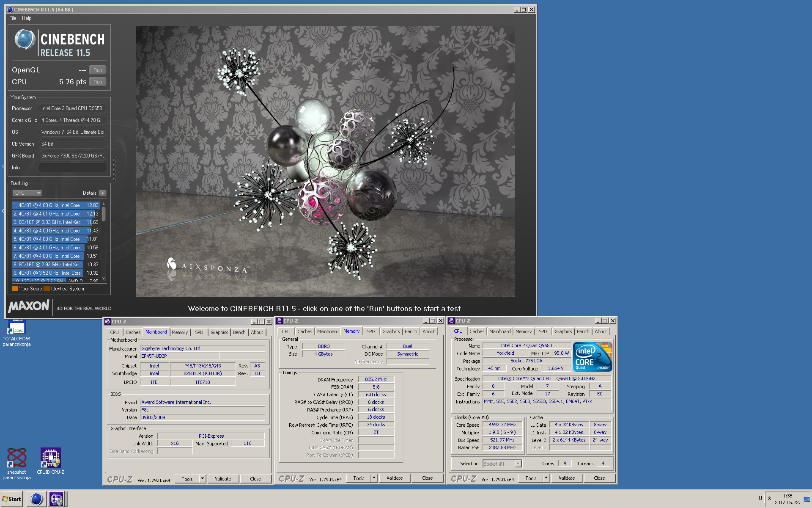Viewport: 812px width, 508px height.
Task: Run the CPU benchmark
Action: pyautogui.click(x=98, y=82)
